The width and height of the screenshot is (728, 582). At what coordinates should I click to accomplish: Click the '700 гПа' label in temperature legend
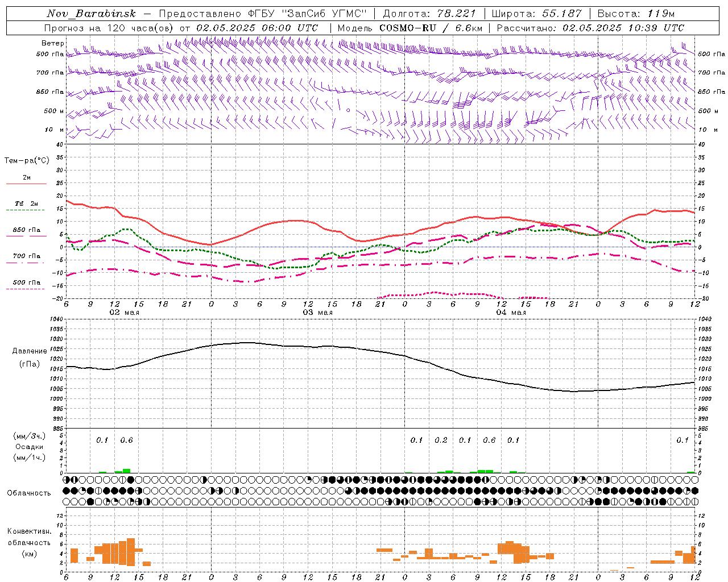tap(27, 256)
